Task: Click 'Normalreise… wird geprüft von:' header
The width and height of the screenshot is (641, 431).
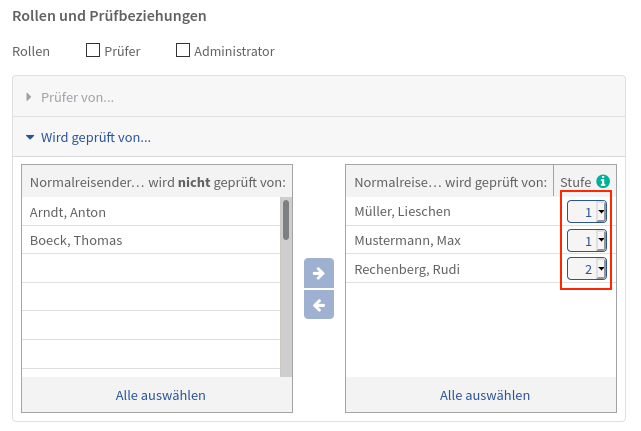Action: tap(450, 182)
